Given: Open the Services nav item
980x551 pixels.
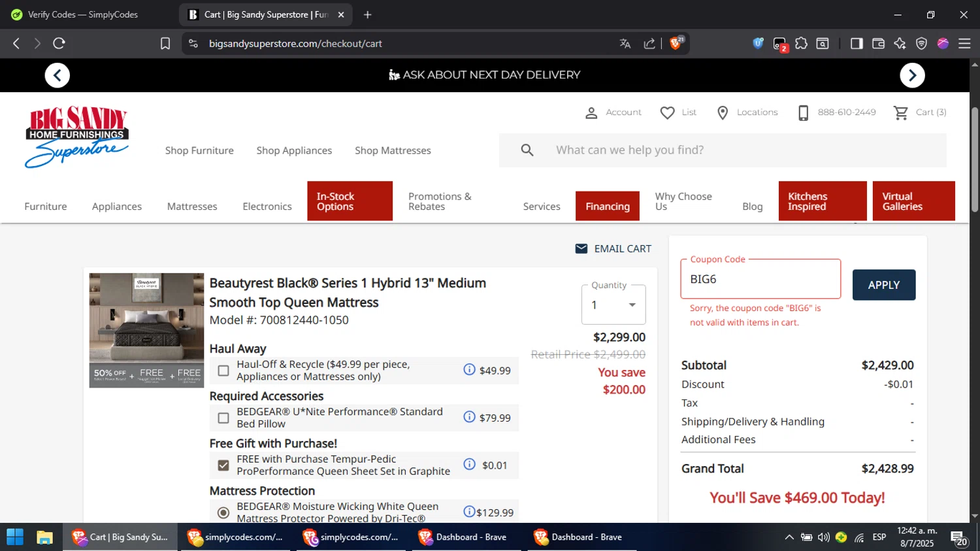Looking at the screenshot, I should [x=542, y=207].
